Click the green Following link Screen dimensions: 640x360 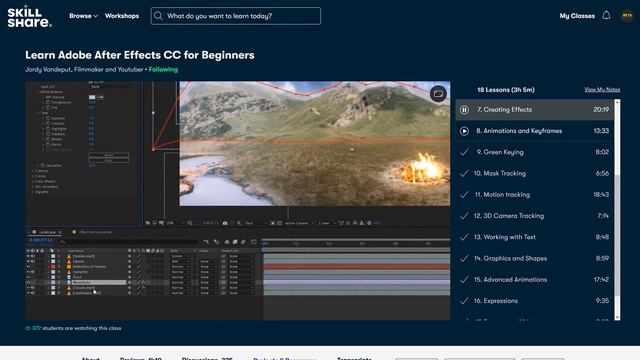163,69
